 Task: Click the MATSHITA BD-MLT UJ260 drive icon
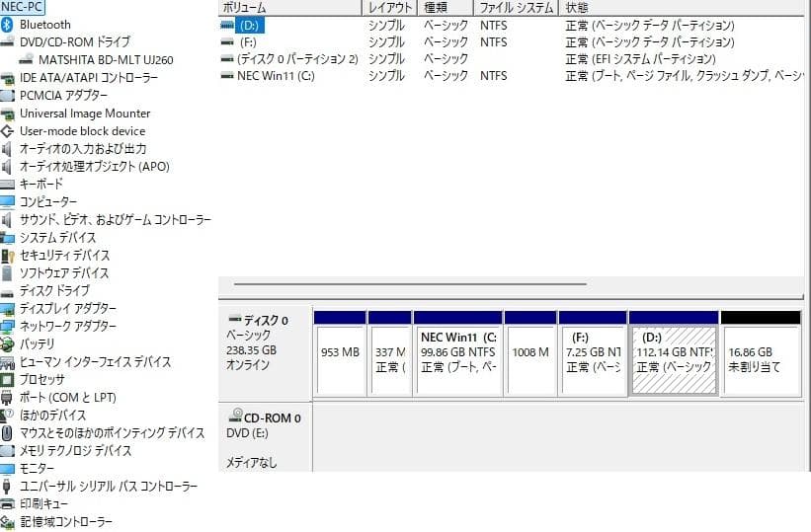pyautogui.click(x=26, y=59)
